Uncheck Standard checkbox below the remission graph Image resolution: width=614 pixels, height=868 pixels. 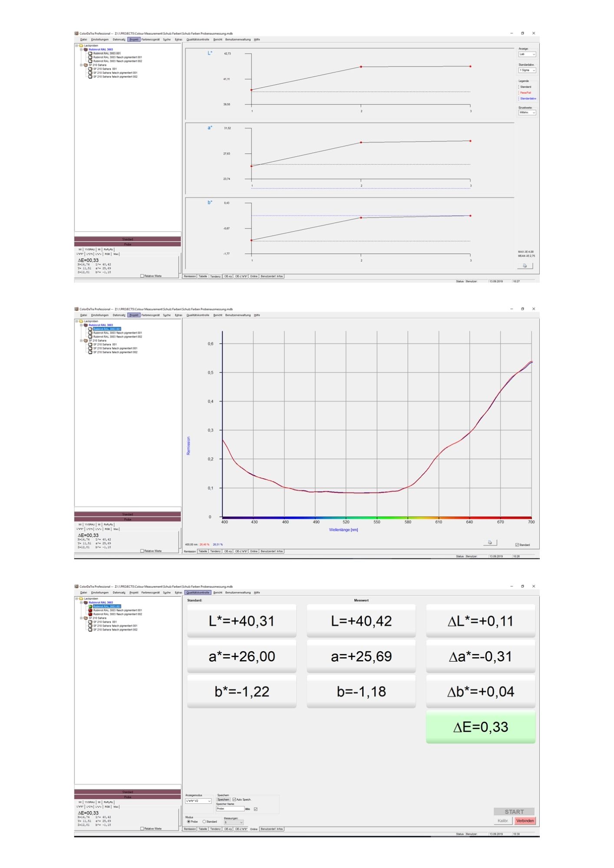point(517,545)
